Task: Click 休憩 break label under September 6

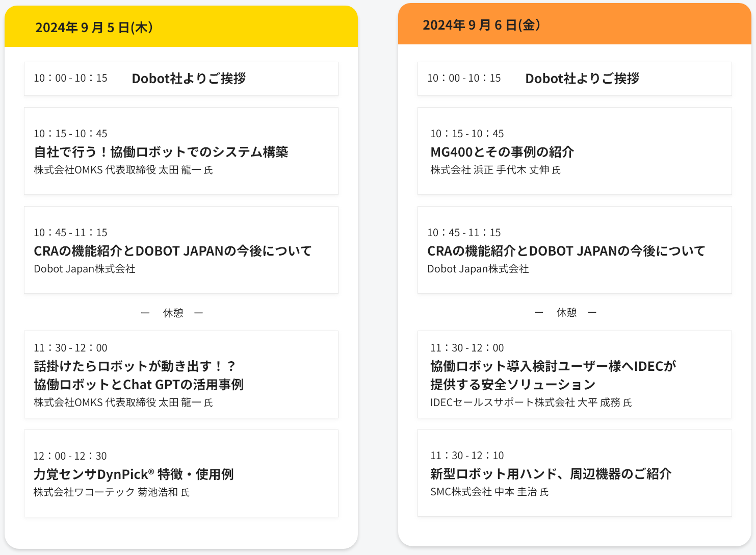Action: [566, 312]
